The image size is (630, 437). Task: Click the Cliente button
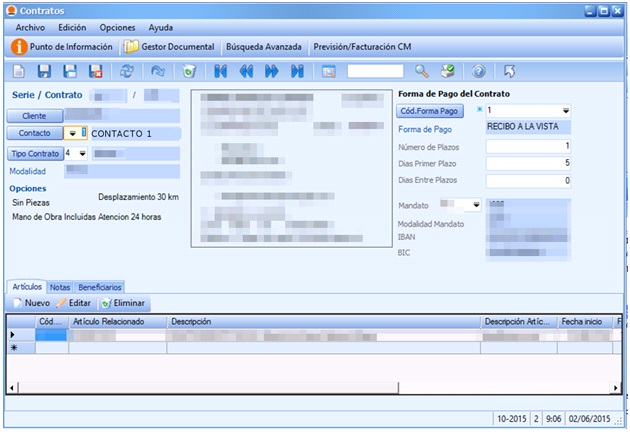tap(35, 115)
